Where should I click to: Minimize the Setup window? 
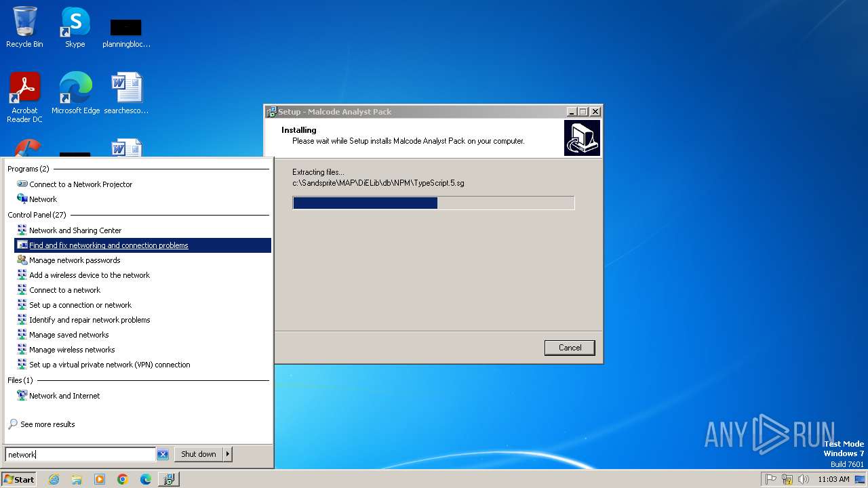(x=571, y=112)
